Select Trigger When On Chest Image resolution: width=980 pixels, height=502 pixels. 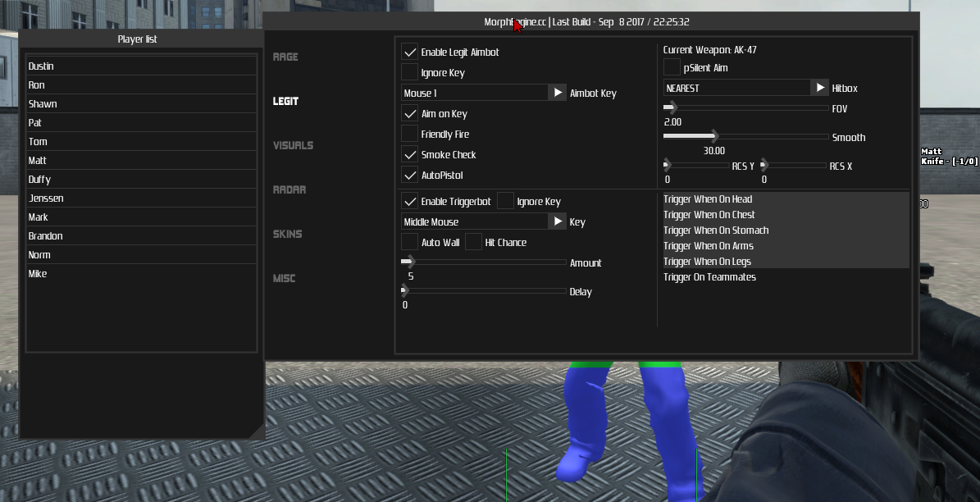786,215
